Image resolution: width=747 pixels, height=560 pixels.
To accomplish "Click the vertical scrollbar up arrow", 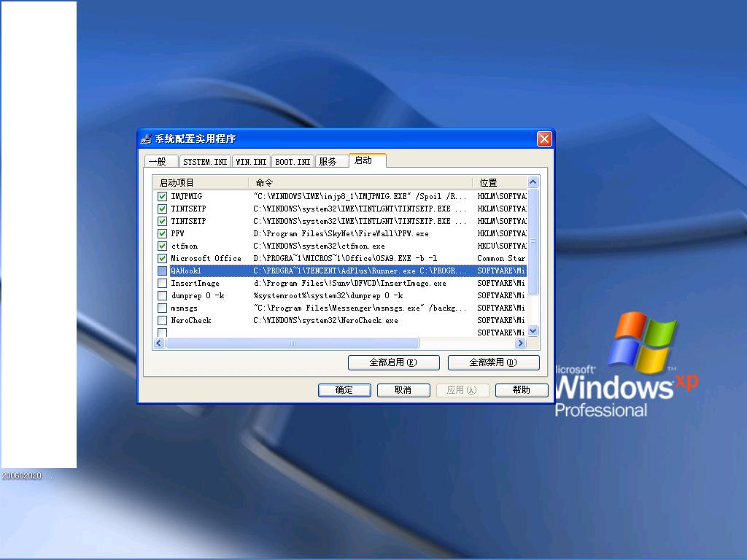I will (533, 182).
